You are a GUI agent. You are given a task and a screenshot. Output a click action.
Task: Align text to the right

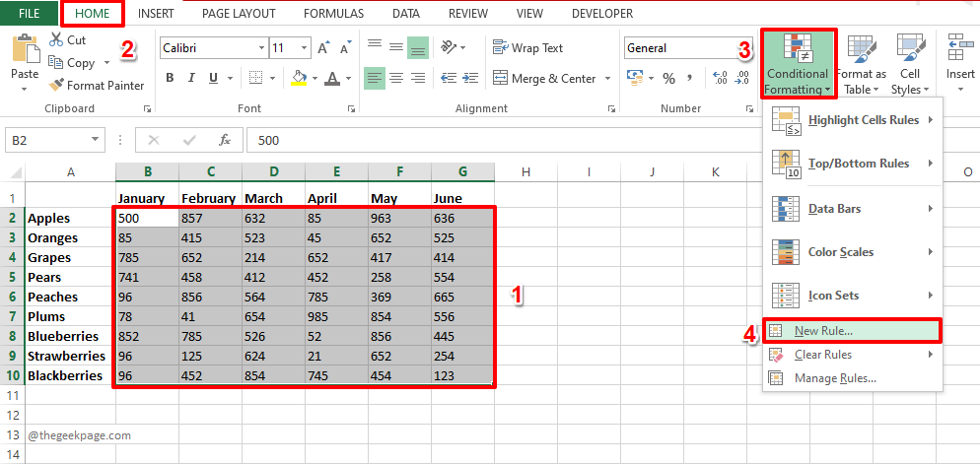point(417,78)
